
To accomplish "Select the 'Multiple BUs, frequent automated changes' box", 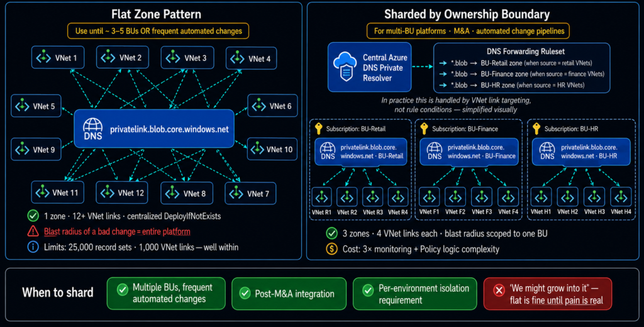I will coord(166,293).
